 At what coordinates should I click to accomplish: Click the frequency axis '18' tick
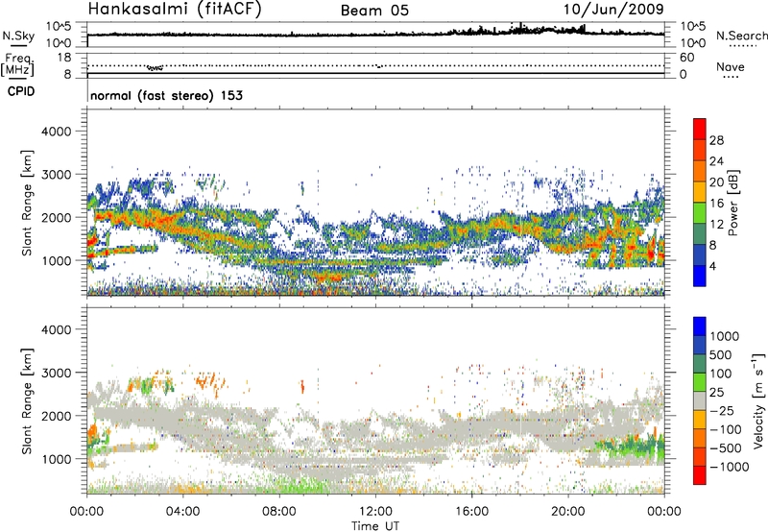64,58
